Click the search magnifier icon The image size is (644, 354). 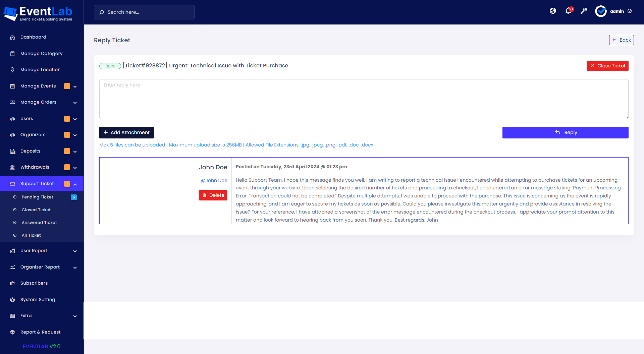point(102,12)
